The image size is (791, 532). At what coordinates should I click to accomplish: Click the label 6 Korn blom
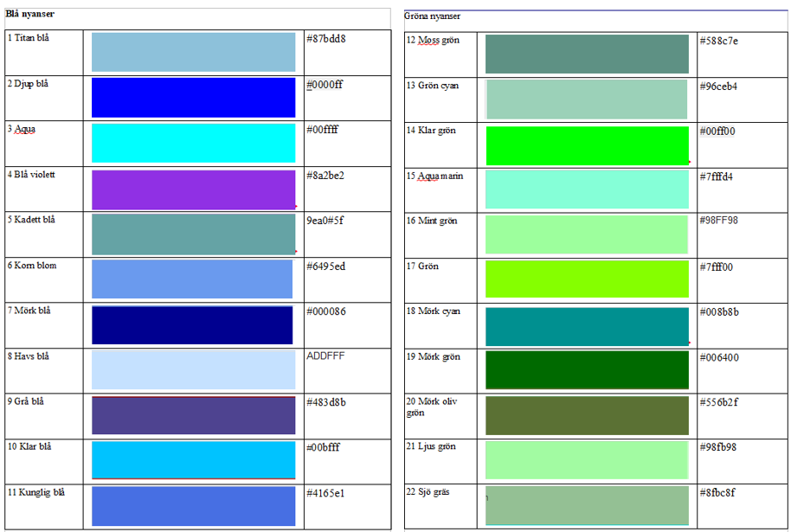coord(32,266)
